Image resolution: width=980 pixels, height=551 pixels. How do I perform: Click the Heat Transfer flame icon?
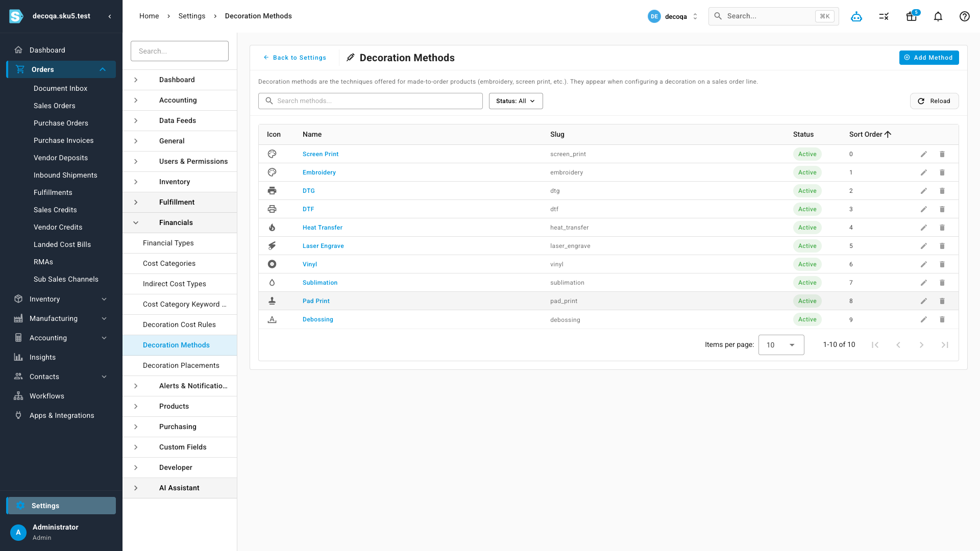click(x=272, y=228)
